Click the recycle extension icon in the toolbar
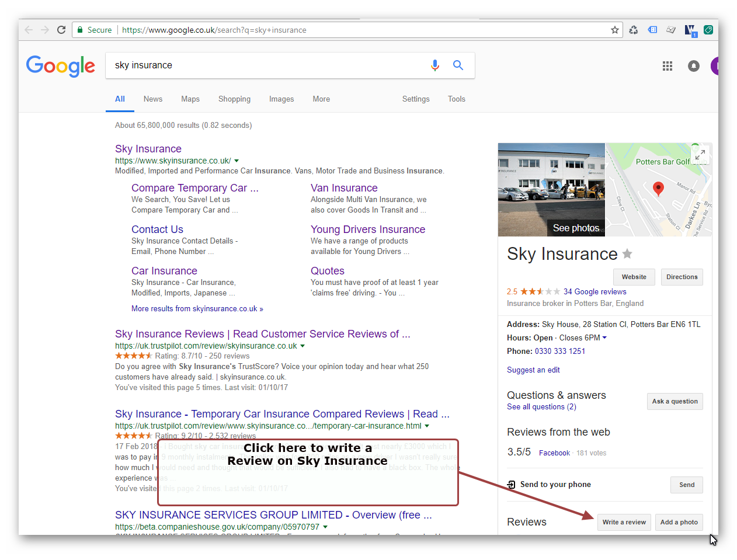 click(634, 30)
